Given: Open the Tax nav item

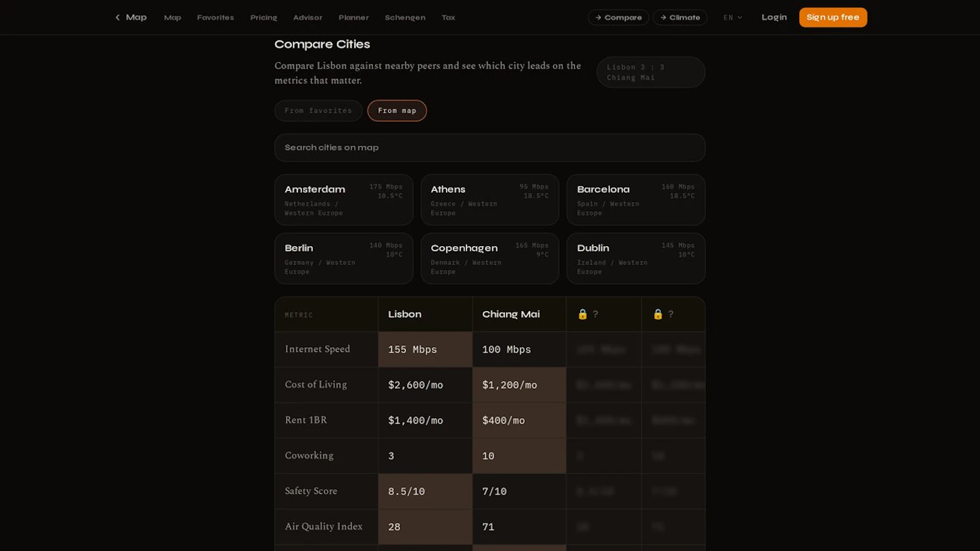Looking at the screenshot, I should click(x=448, y=18).
